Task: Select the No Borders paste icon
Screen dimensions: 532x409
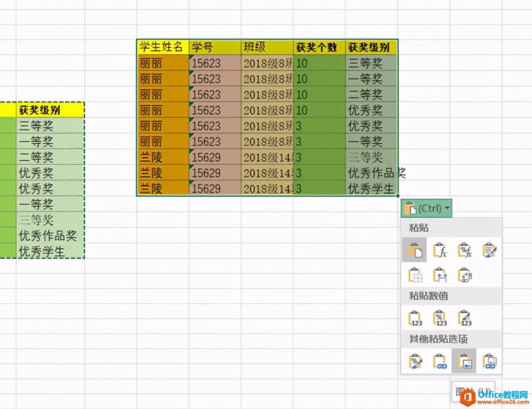Action: (x=415, y=275)
